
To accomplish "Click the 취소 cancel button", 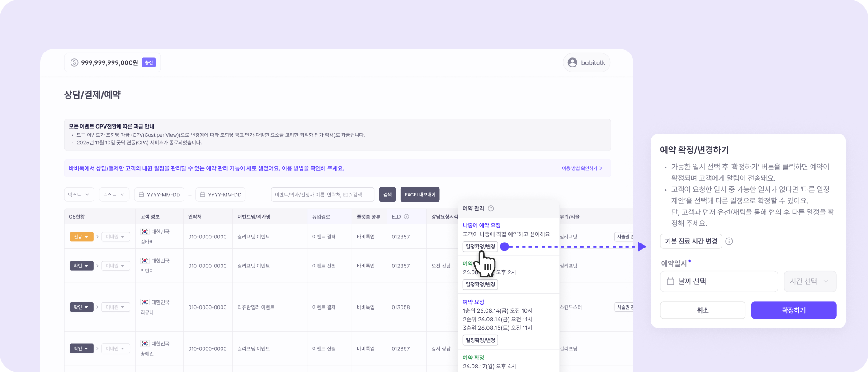I will 703,310.
